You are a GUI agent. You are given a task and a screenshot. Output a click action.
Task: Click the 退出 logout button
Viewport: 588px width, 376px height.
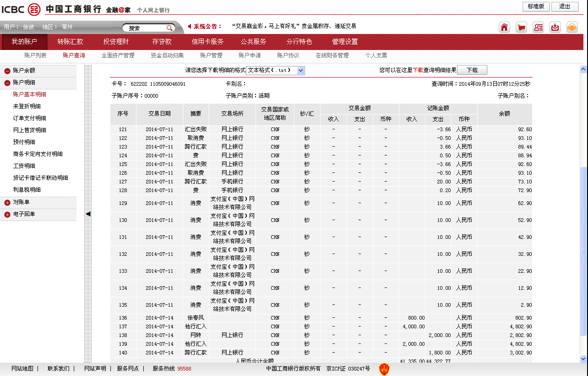565,6
